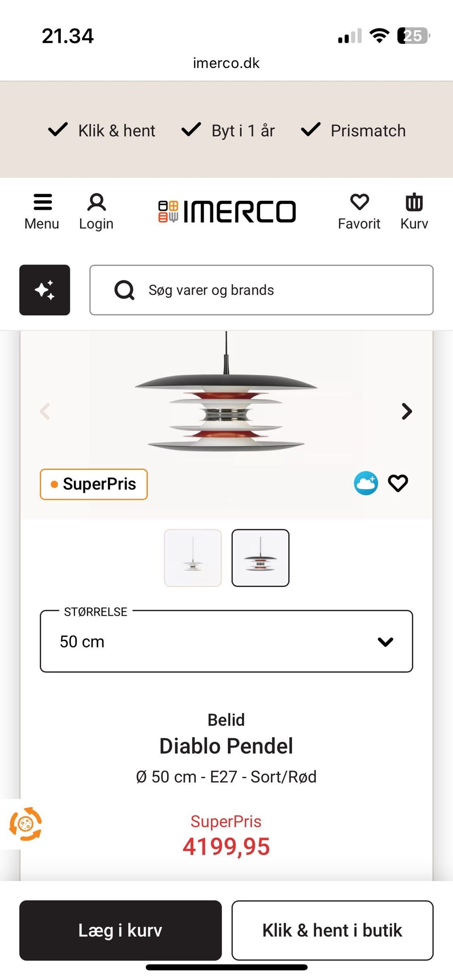Screen dimensions: 453x980
Task: Show next product image arrow
Action: pos(406,411)
